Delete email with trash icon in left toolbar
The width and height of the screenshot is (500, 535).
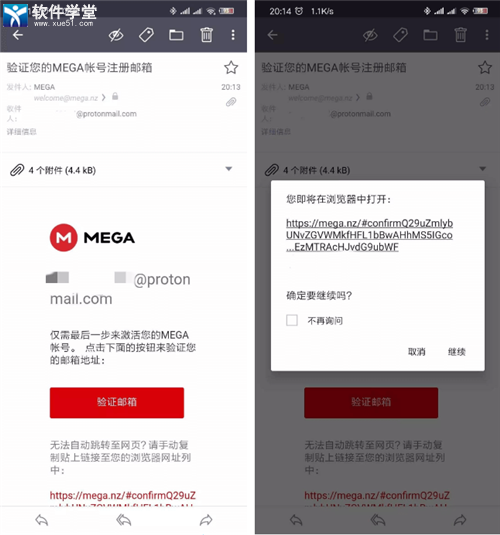point(206,35)
